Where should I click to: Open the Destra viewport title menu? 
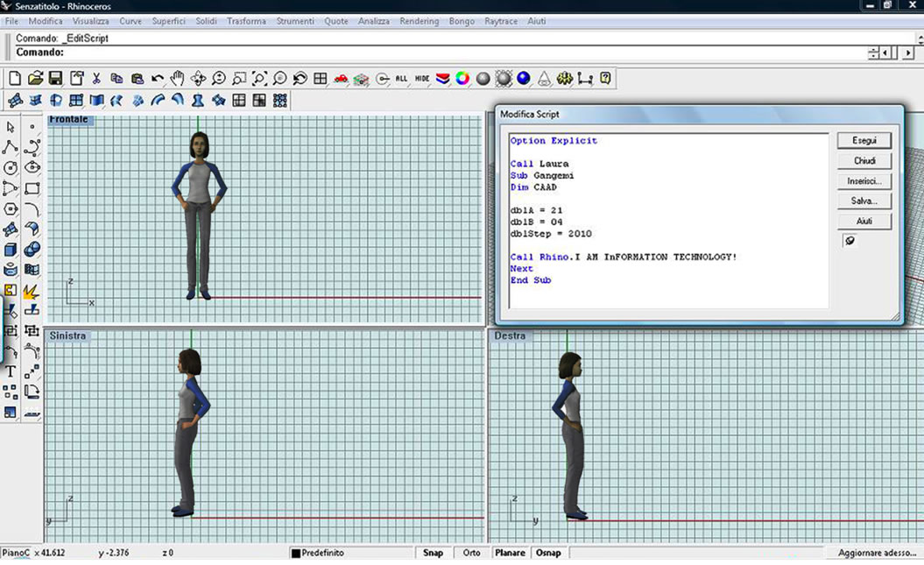pyautogui.click(x=510, y=335)
